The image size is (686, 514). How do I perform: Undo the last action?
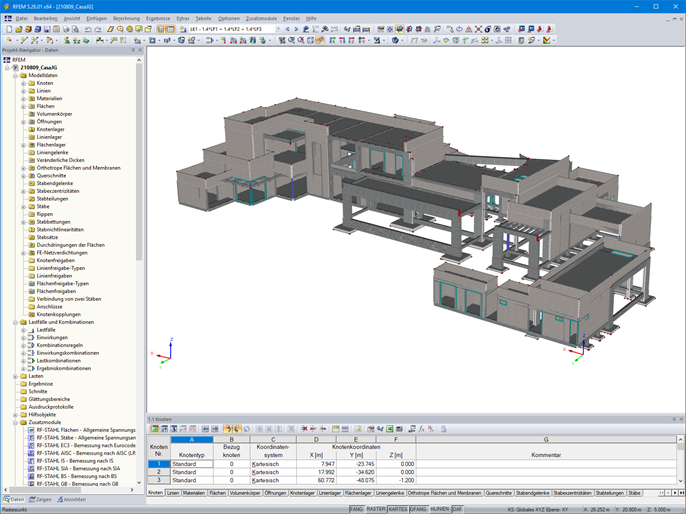click(88, 29)
